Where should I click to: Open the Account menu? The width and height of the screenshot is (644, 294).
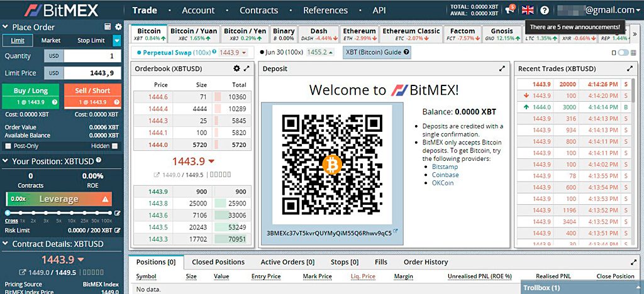click(x=198, y=10)
